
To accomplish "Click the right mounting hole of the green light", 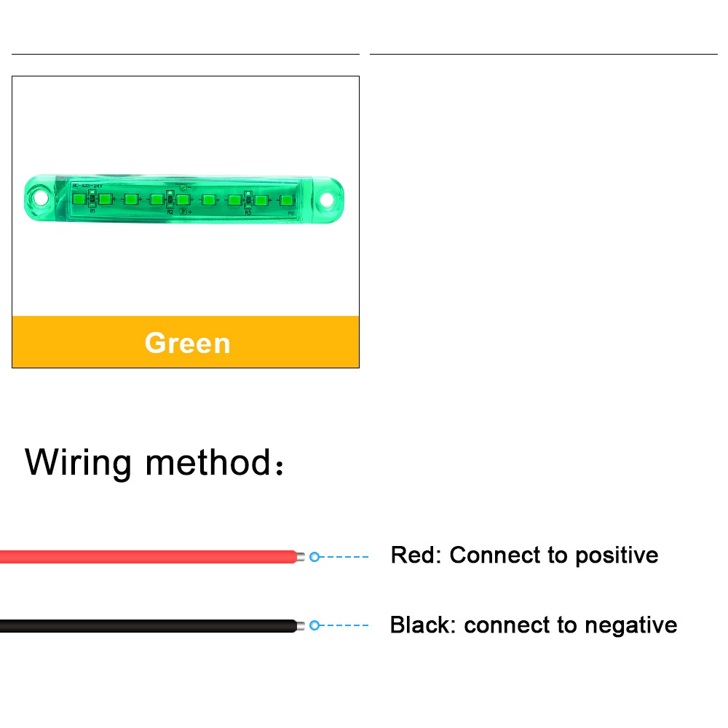I will pyautogui.click(x=329, y=199).
